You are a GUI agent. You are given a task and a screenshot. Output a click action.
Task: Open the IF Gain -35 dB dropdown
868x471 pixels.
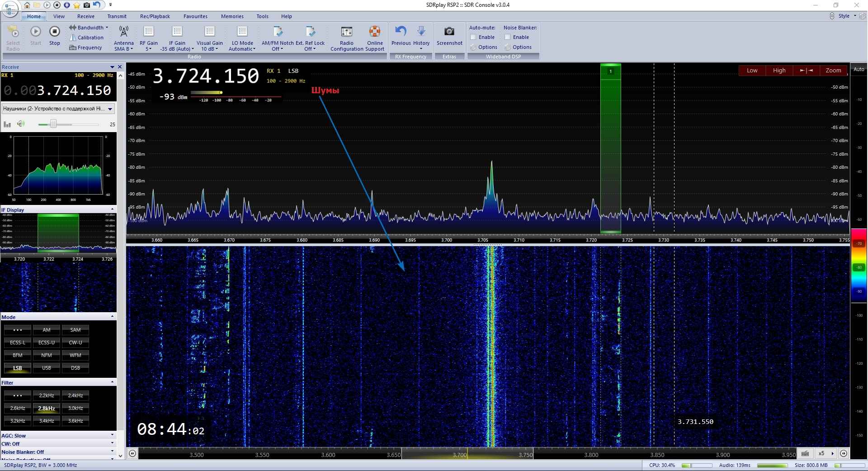click(x=177, y=38)
